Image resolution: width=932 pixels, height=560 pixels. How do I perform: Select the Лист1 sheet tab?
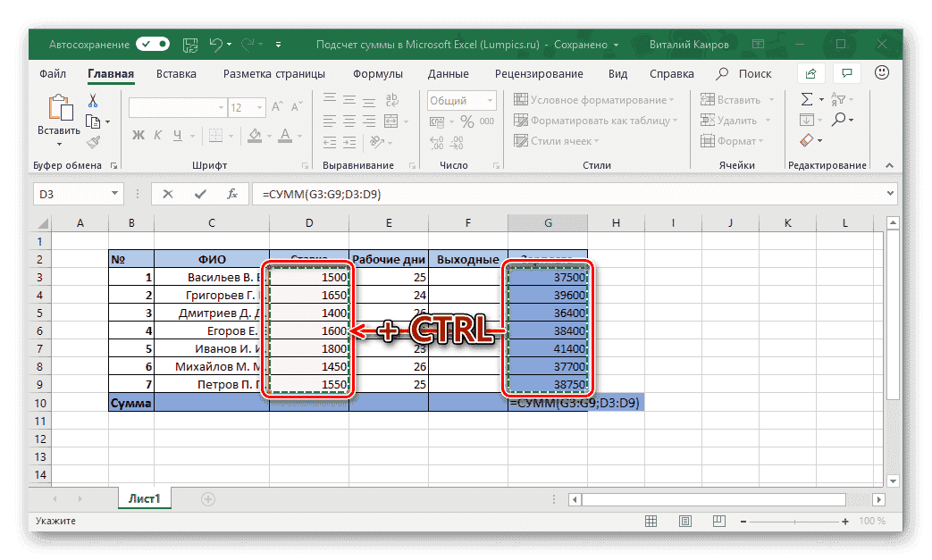tap(146, 498)
